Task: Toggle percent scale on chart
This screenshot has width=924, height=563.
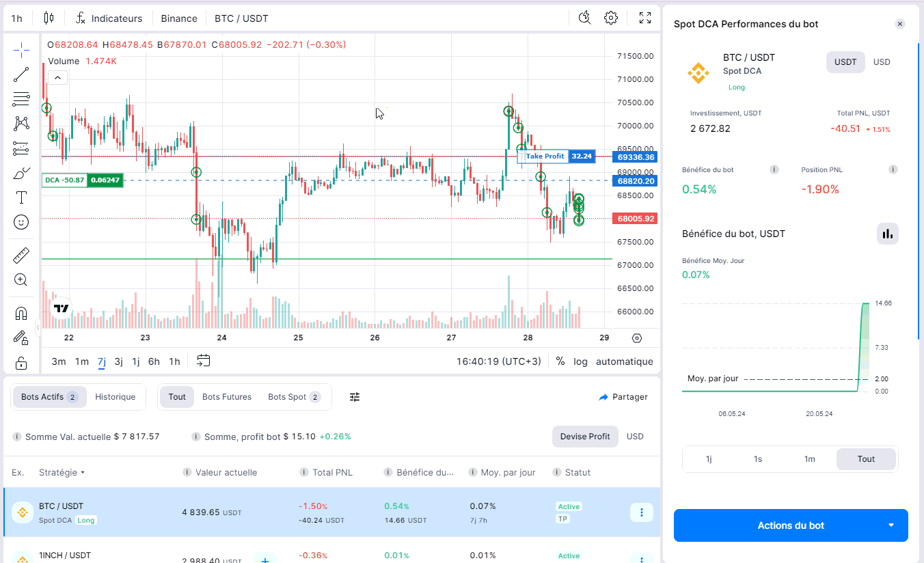Action: [560, 361]
